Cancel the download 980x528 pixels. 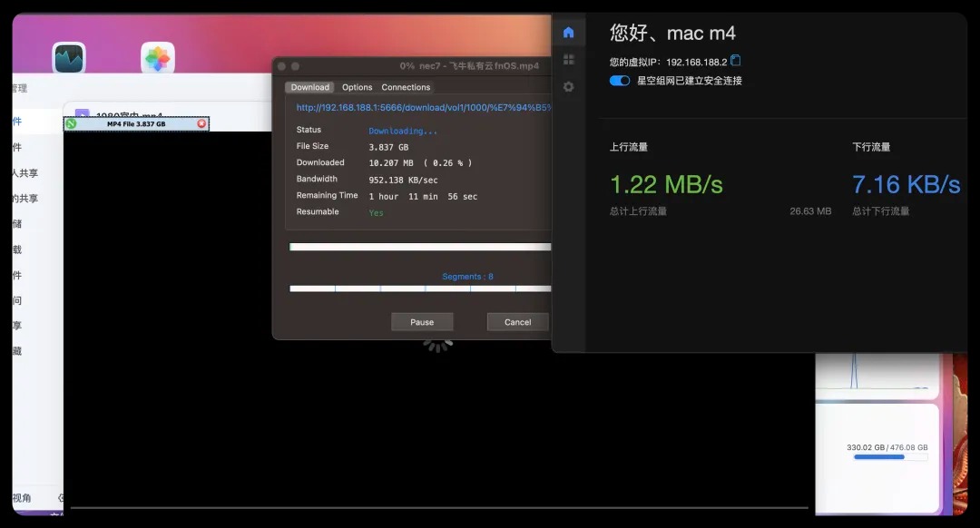pos(517,322)
